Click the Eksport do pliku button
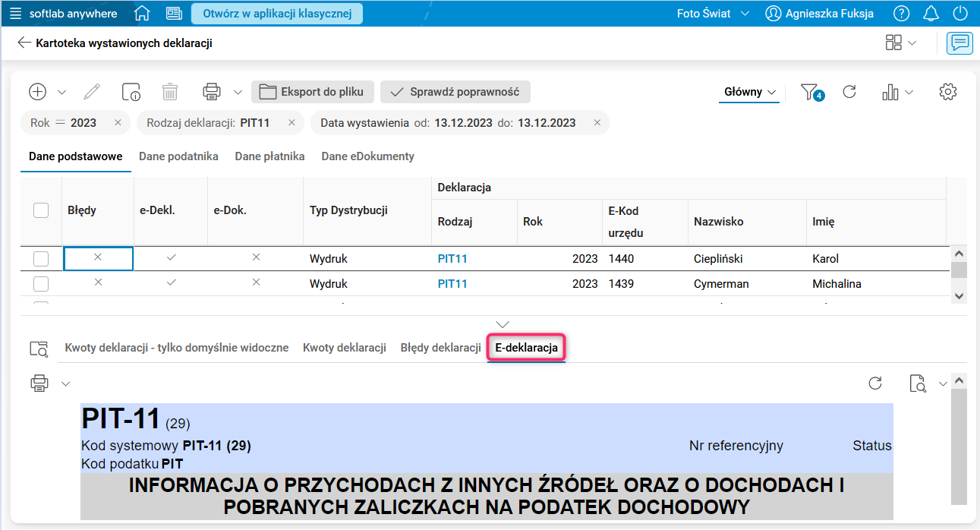The image size is (980, 530). click(x=312, y=91)
